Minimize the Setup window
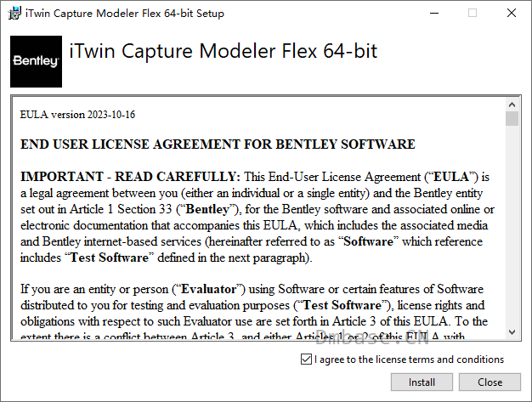 tap(434, 14)
